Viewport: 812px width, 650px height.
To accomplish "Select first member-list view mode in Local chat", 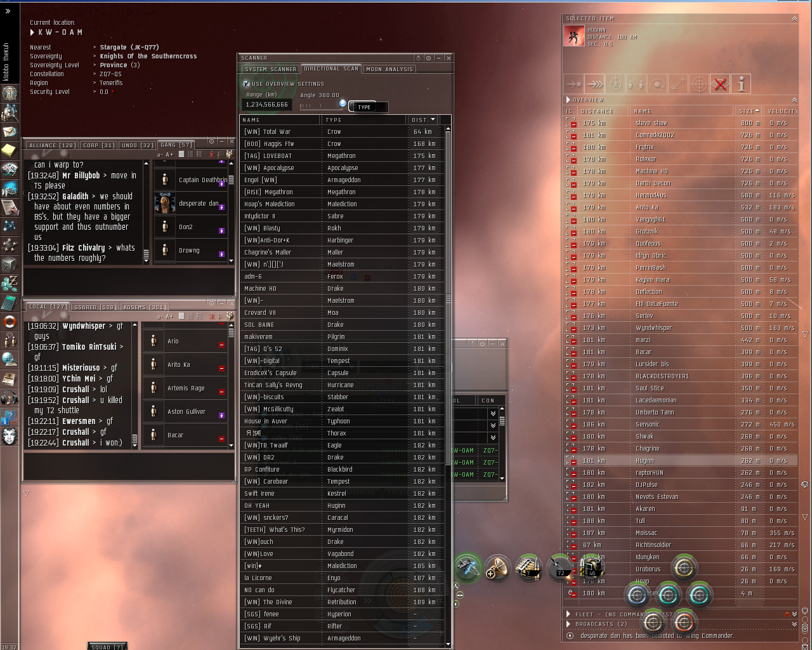I will 181,316.
